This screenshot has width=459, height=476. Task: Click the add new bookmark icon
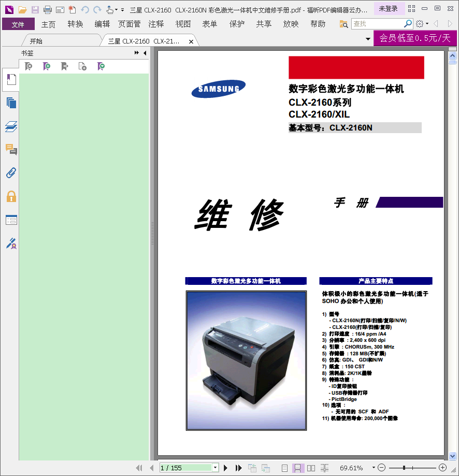(47, 66)
